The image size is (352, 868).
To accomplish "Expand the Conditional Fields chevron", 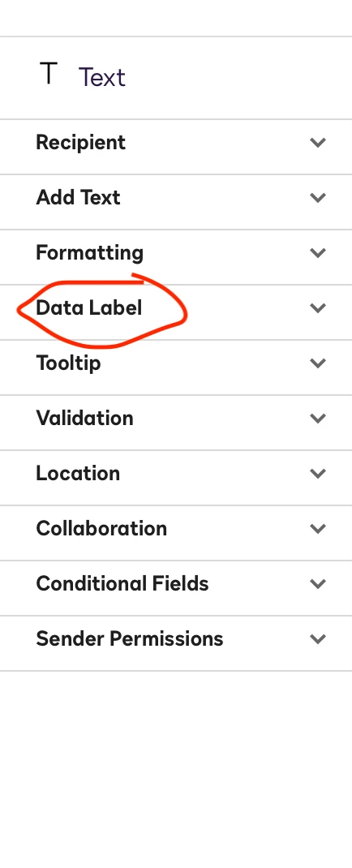I will tap(318, 583).
